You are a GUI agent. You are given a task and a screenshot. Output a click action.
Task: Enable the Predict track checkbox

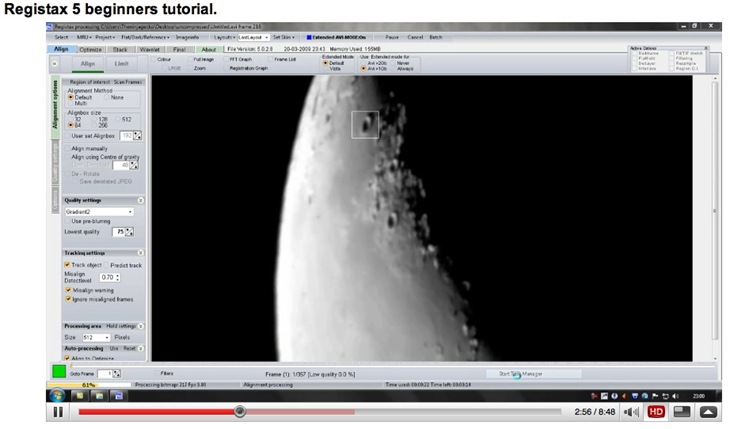pyautogui.click(x=106, y=265)
